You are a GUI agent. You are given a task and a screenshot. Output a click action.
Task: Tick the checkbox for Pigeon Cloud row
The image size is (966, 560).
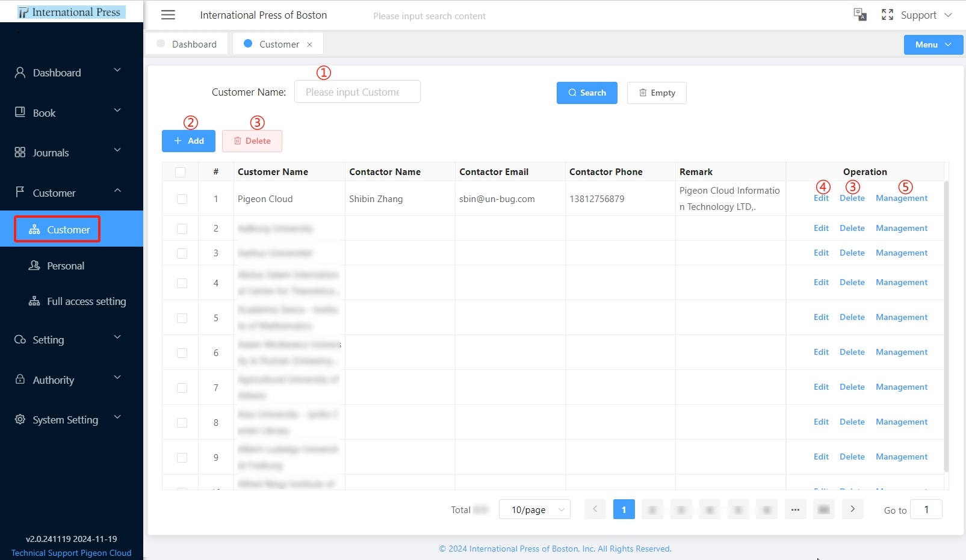(182, 199)
